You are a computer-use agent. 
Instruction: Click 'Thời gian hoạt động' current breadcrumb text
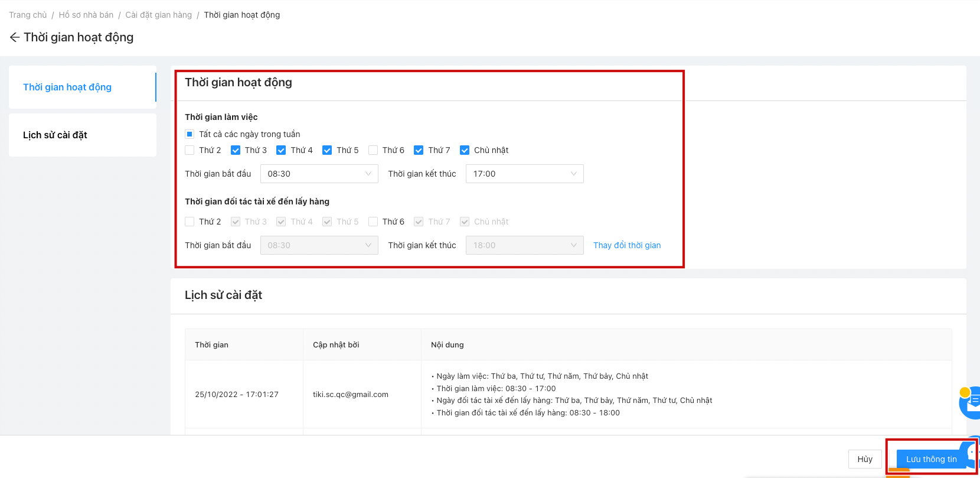pos(242,15)
